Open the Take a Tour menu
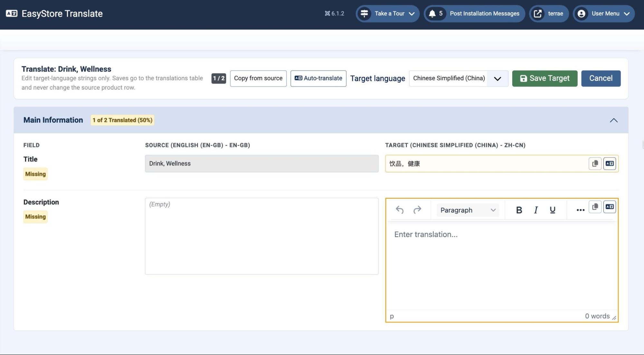This screenshot has width=644, height=355. [388, 14]
